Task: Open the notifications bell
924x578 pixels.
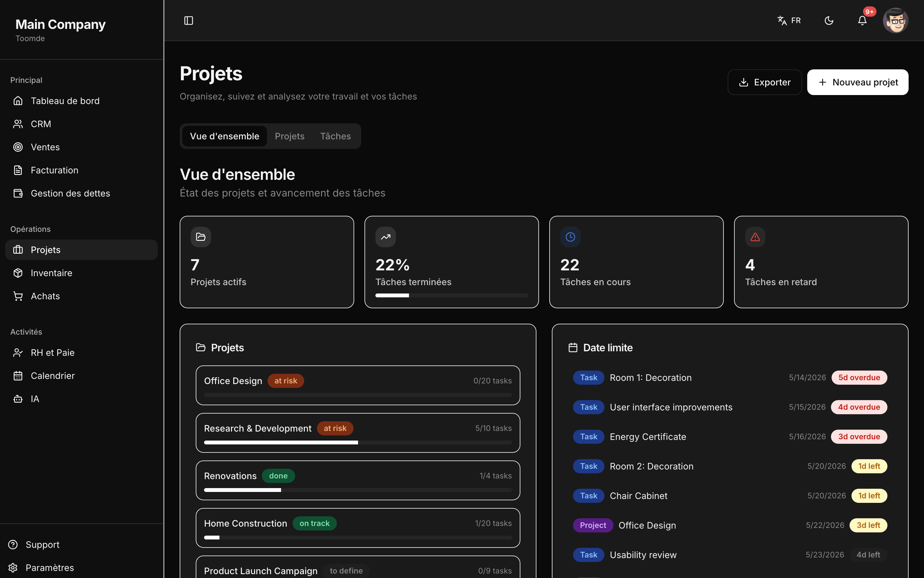Action: (x=862, y=20)
